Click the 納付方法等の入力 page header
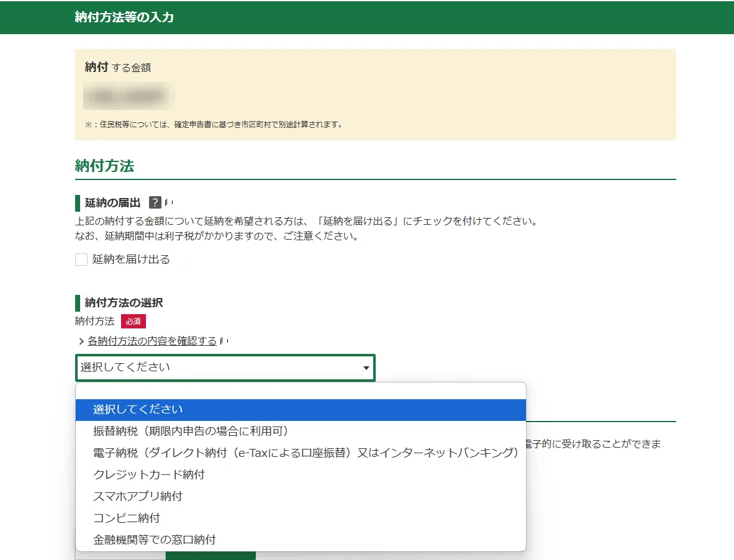 click(125, 17)
